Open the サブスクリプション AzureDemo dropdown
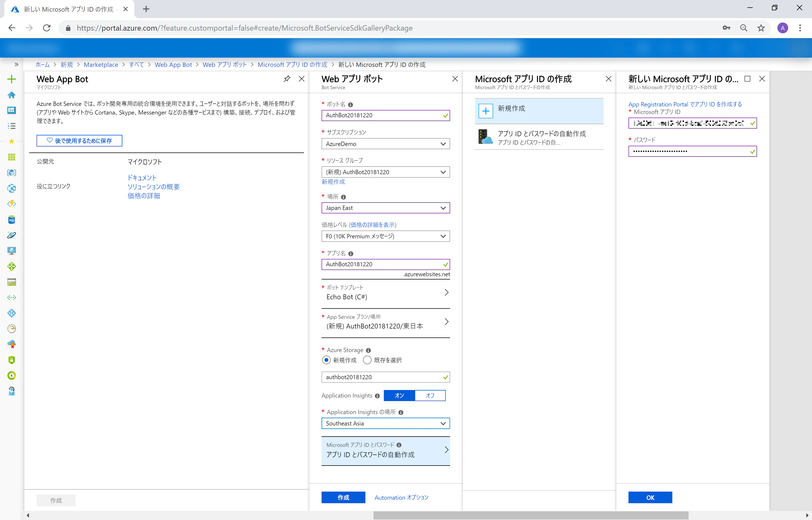 pos(386,144)
